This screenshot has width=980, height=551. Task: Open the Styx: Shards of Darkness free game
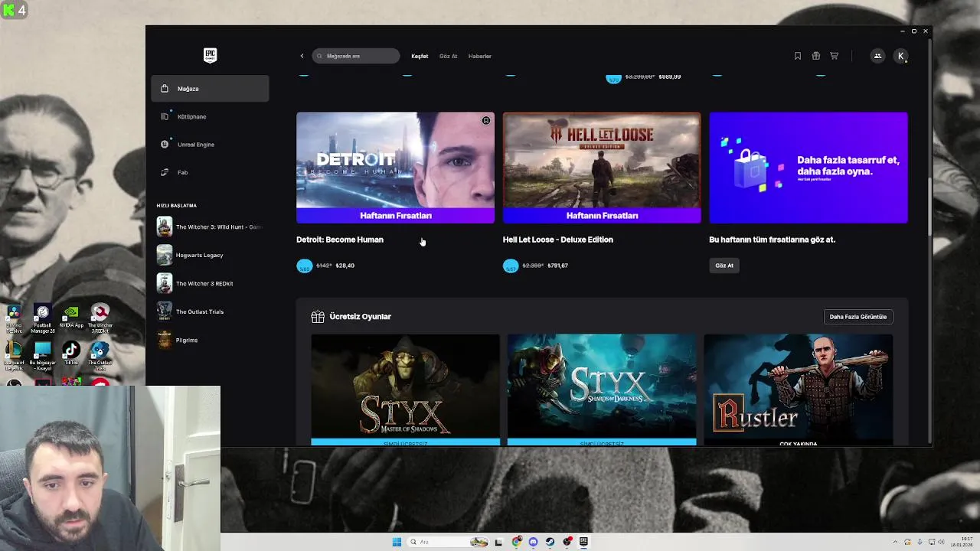coord(602,390)
